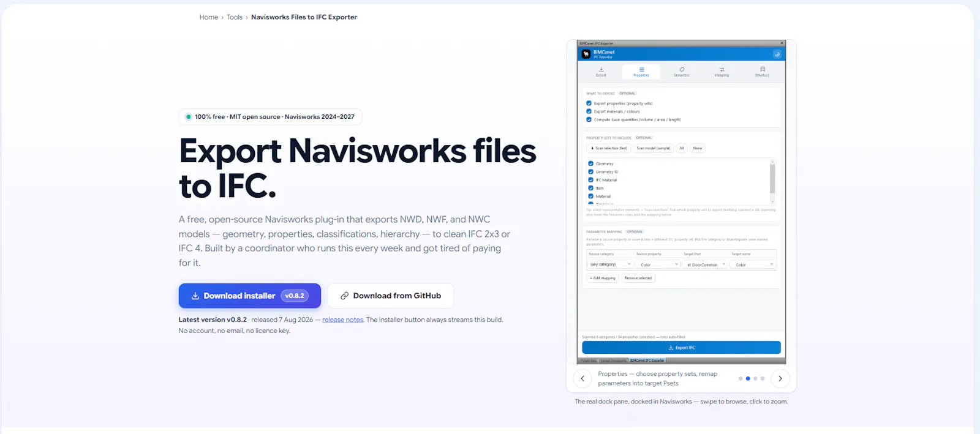Screen dimensions: 980x434
Task: Switch to the Mapping tab in plug-in preview
Action: tap(722, 72)
